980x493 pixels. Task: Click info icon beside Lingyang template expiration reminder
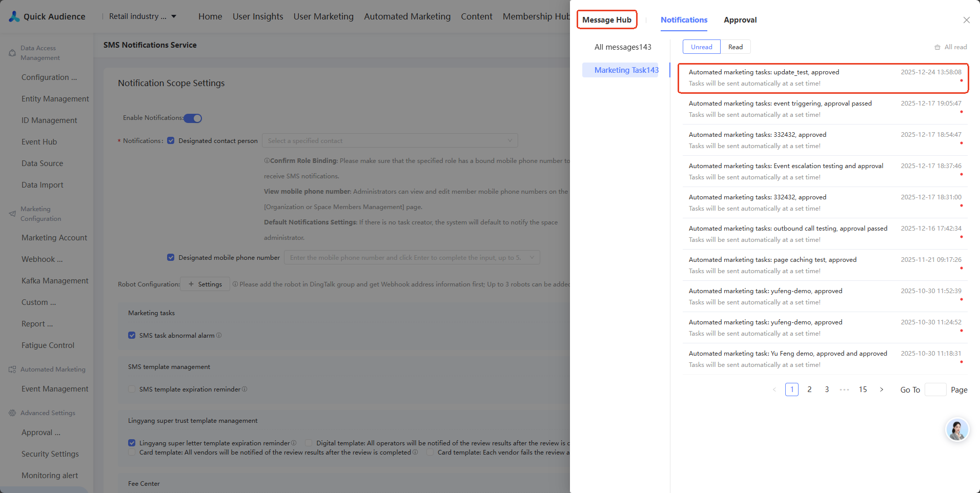[x=294, y=443]
